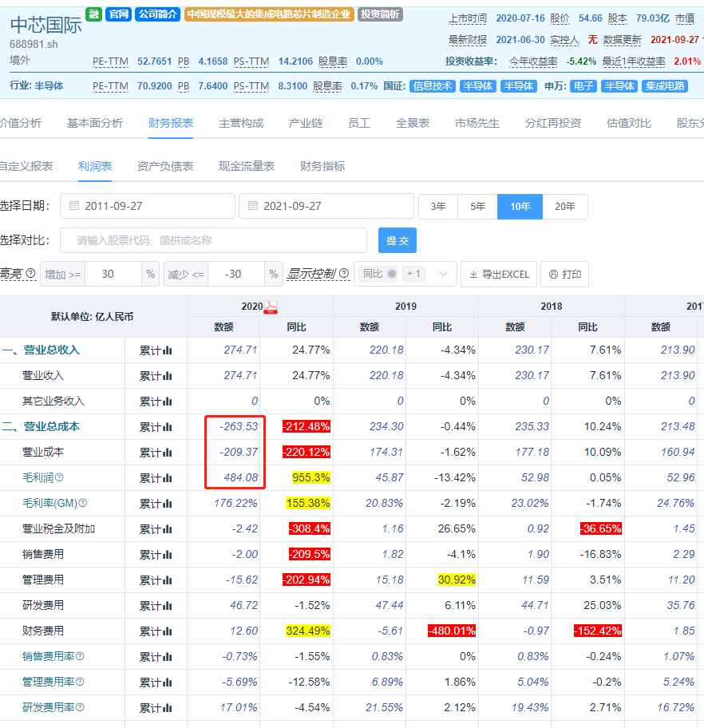
Task: Click the bar chart icon for 一、营业总收入
Action: 168,350
